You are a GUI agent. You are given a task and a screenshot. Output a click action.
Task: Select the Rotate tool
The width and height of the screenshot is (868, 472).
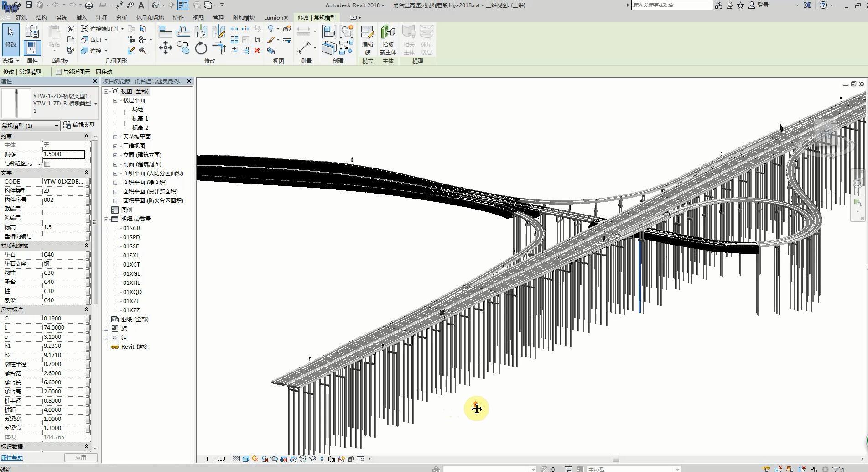(x=201, y=48)
